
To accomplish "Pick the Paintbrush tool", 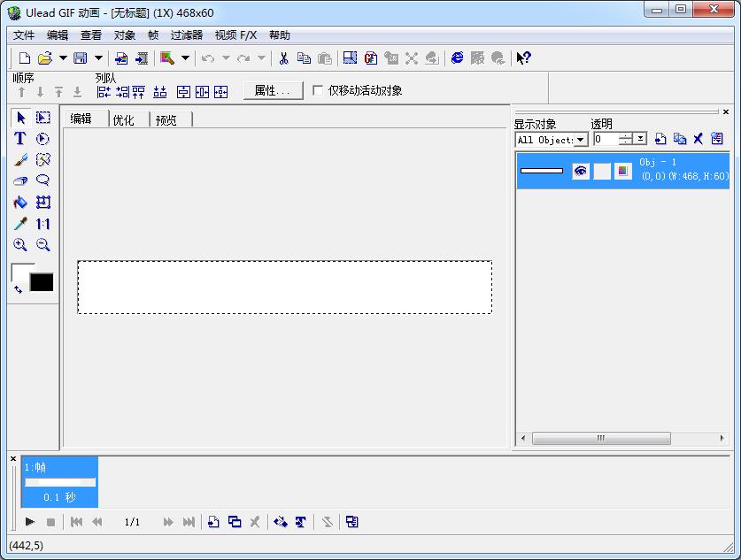I will 19,160.
